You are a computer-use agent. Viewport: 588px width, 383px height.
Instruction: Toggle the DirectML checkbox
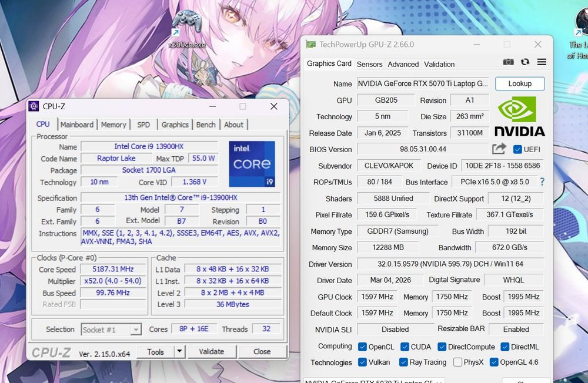505,347
